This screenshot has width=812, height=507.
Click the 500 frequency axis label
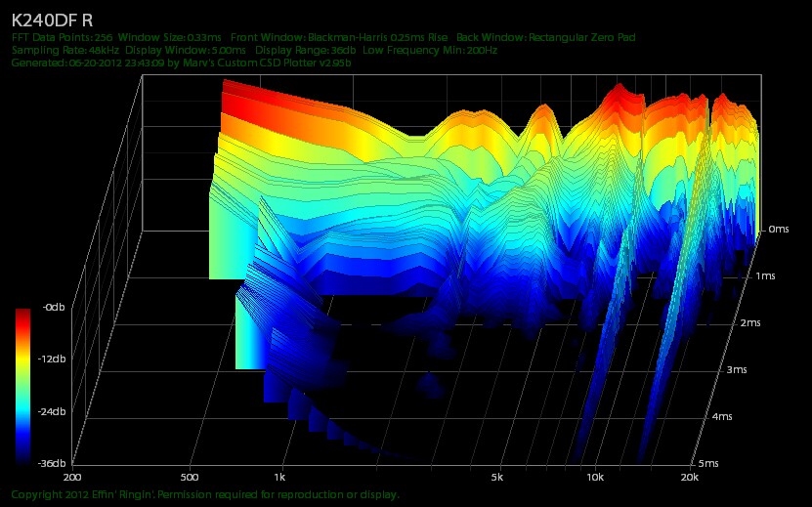(x=190, y=477)
